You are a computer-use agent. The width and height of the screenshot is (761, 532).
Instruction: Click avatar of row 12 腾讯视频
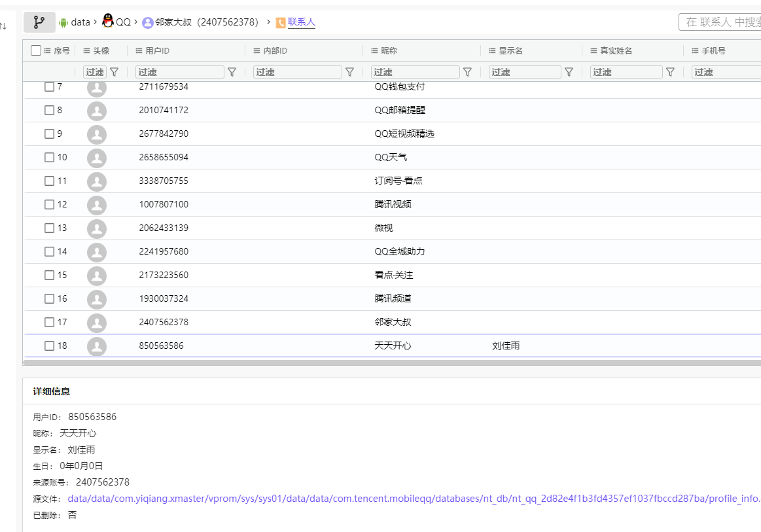click(97, 205)
